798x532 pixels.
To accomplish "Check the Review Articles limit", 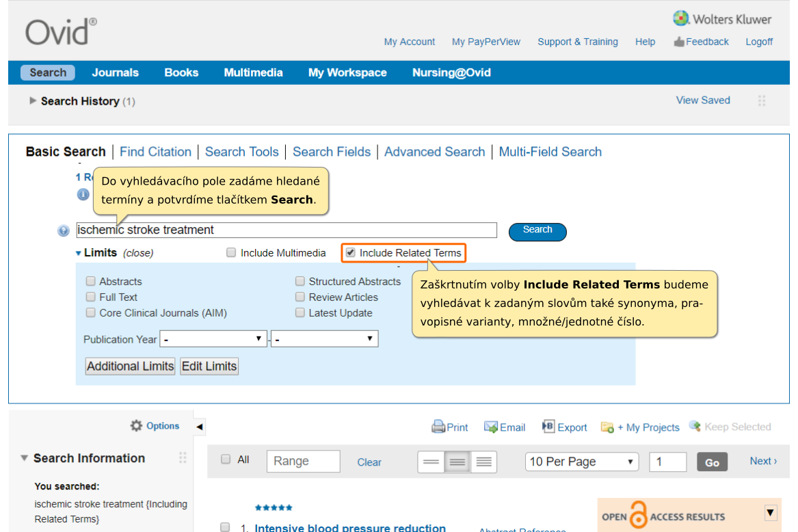I will tap(300, 297).
